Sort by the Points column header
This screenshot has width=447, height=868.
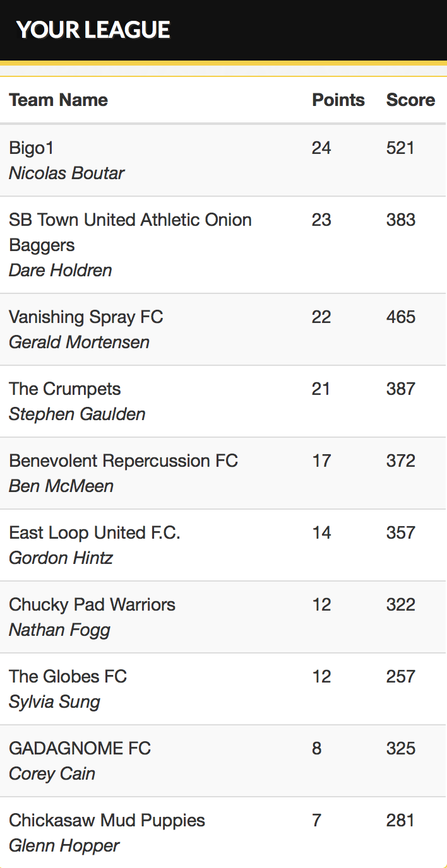[338, 100]
